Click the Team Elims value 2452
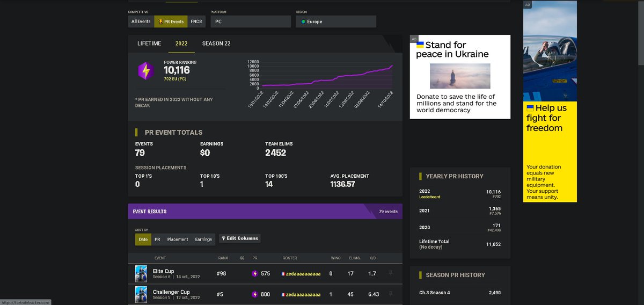The height and width of the screenshot is (305, 644). point(275,153)
